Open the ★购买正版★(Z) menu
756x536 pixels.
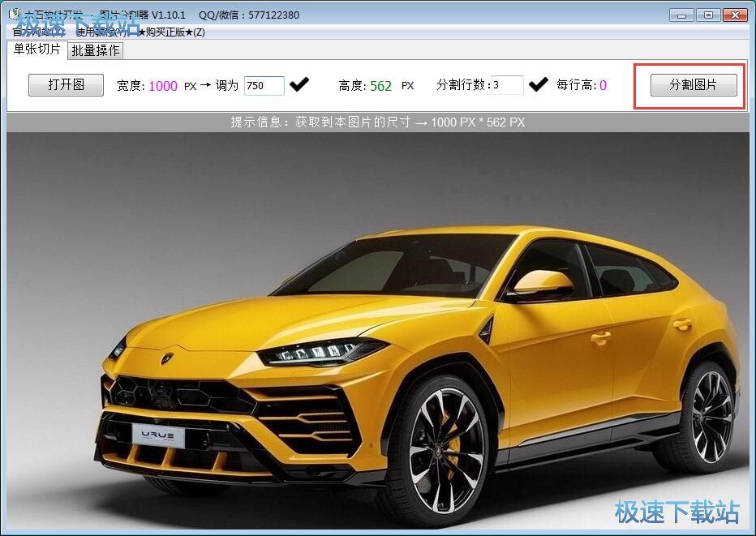pos(171,32)
